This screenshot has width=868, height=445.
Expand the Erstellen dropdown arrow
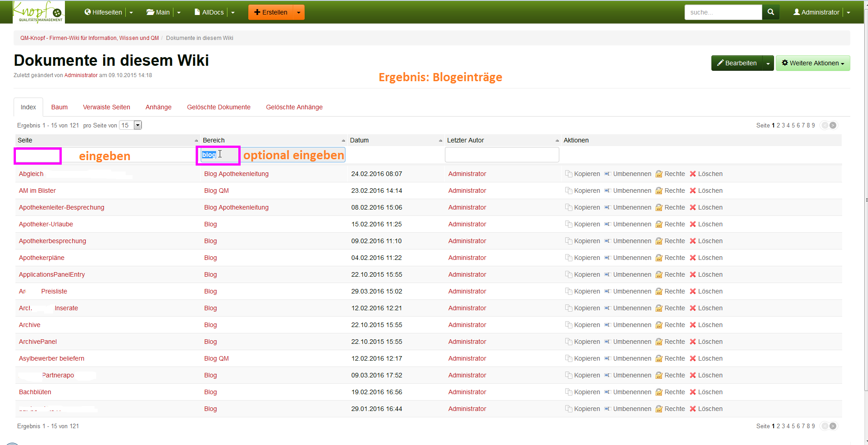299,12
